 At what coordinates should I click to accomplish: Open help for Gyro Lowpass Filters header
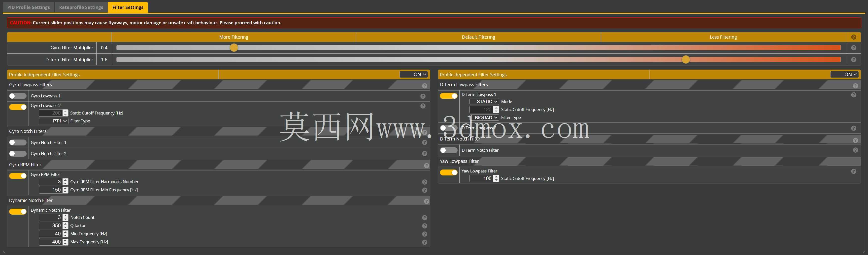pyautogui.click(x=425, y=86)
